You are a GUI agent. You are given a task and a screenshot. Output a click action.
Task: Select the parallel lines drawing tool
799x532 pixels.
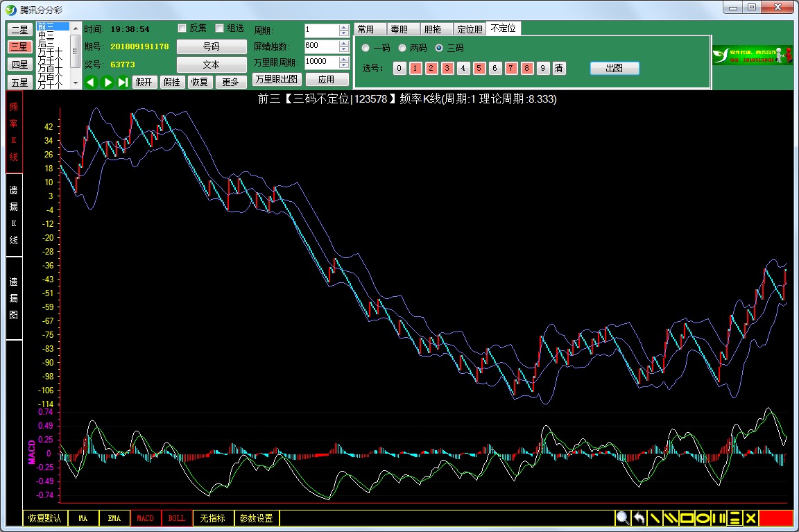pos(671,518)
